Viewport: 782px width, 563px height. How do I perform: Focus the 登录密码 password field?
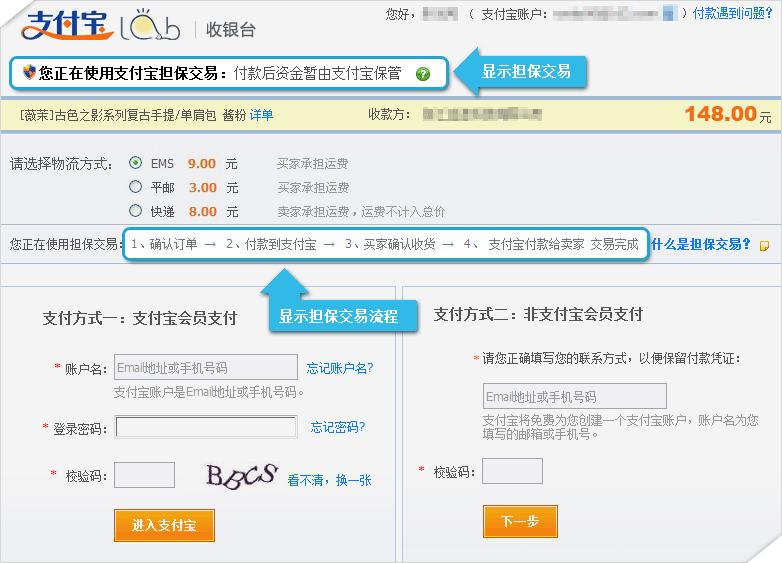point(206,428)
